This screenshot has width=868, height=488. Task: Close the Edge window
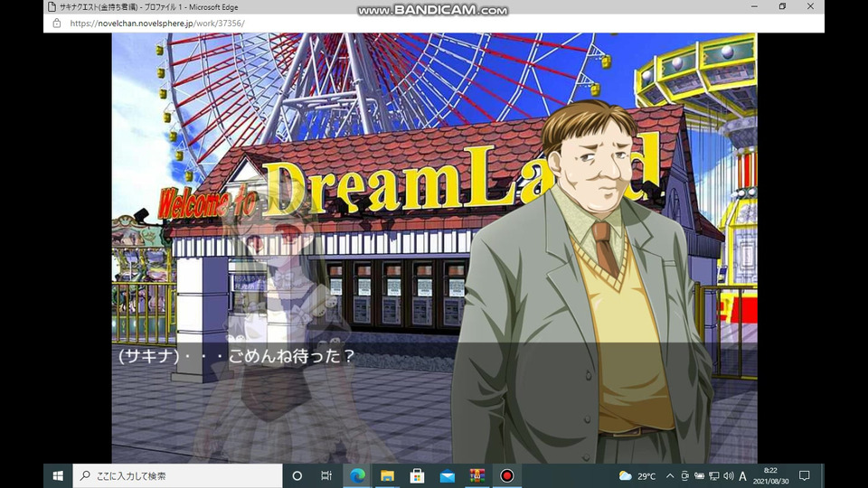pos(810,6)
